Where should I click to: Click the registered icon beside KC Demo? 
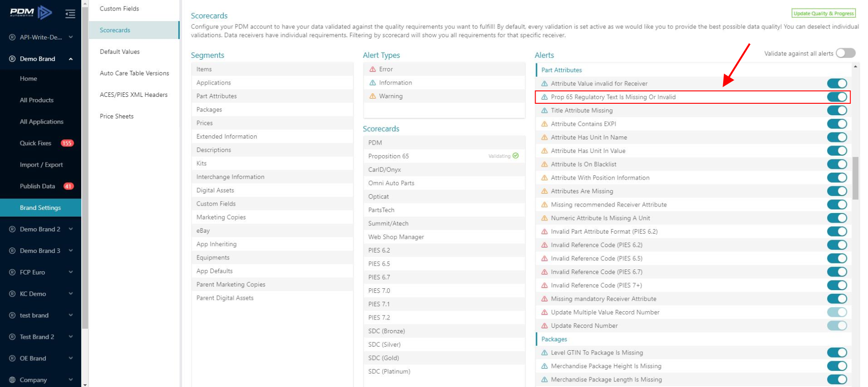click(12, 294)
